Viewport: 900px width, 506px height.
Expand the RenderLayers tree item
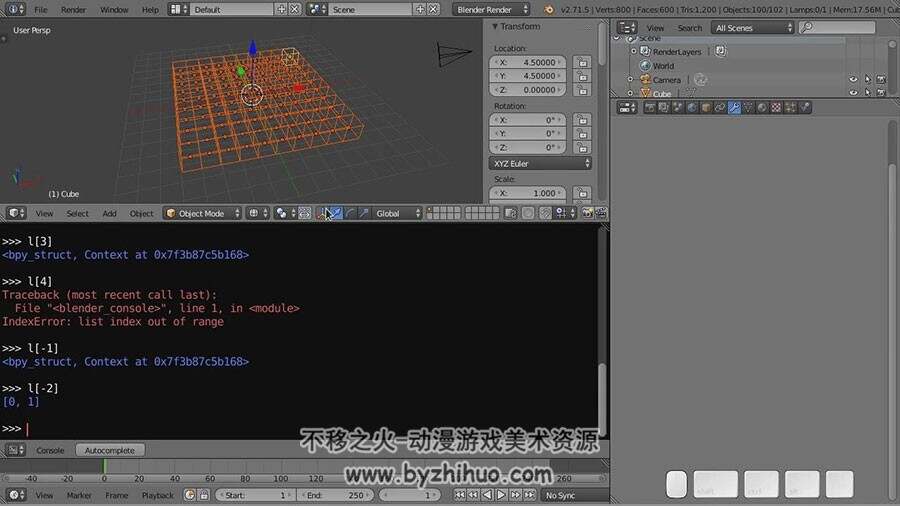click(x=634, y=52)
